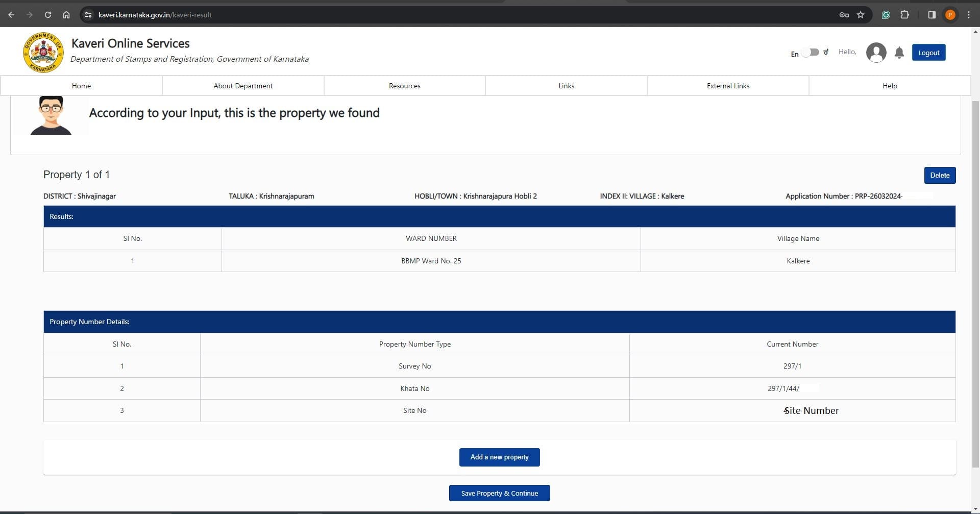
Task: Open the About Department menu
Action: pyautogui.click(x=243, y=86)
